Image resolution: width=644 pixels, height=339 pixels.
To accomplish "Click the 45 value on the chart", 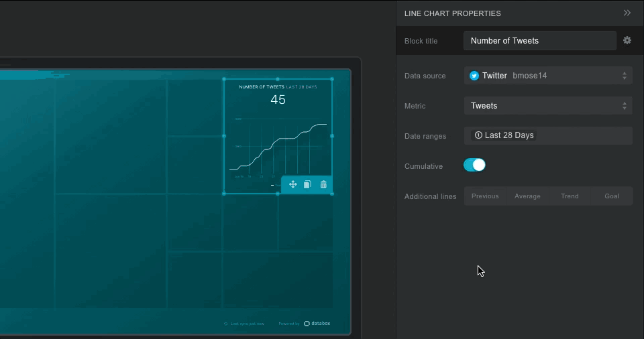I will click(278, 100).
